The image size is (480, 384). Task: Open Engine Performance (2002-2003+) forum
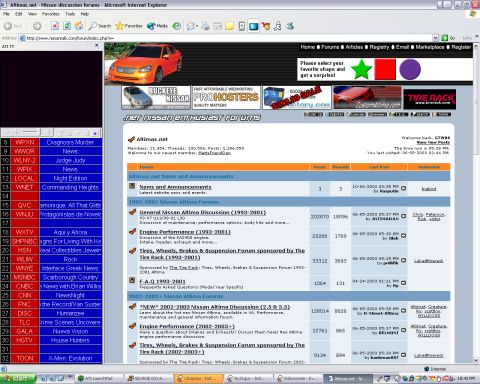click(x=187, y=326)
